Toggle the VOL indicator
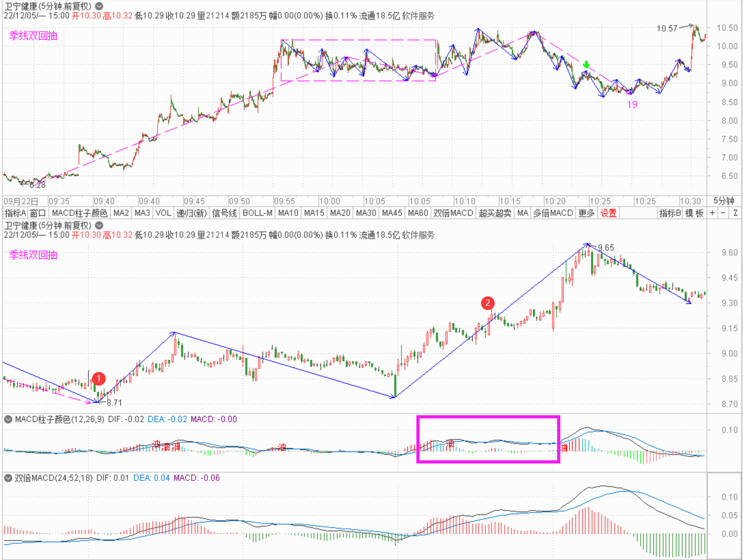The image size is (743, 560). tap(163, 213)
